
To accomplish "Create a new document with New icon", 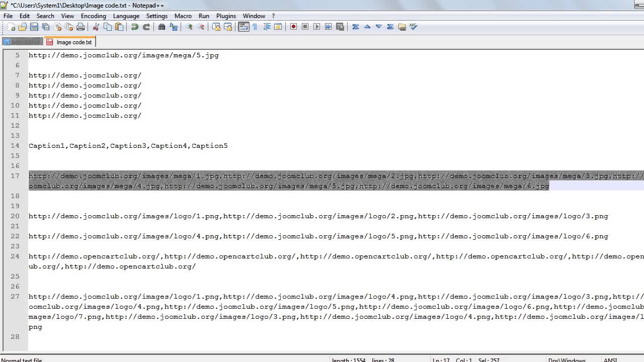I will [x=11, y=27].
